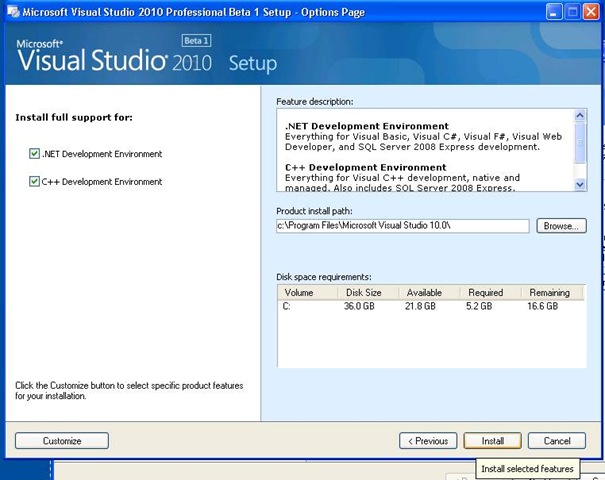Minimize the setup window

[554, 12]
